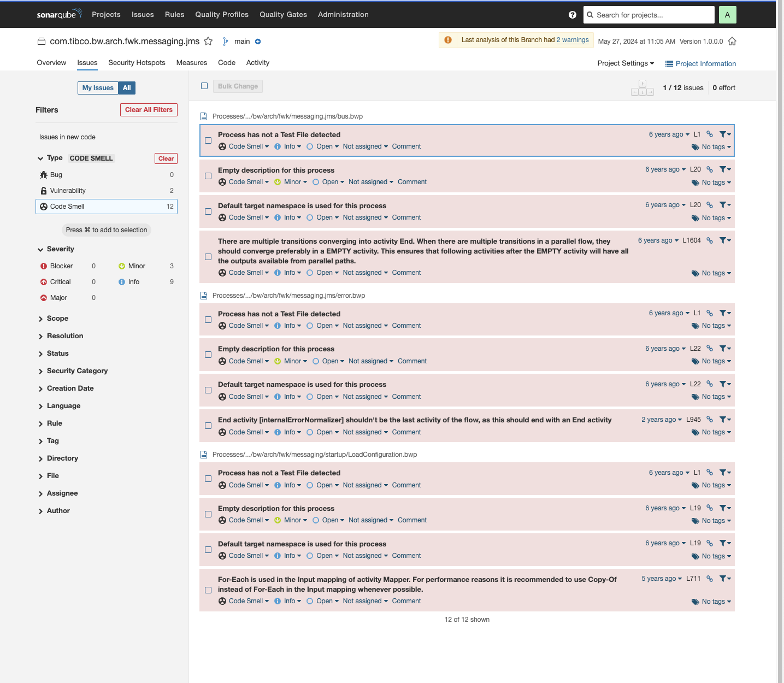Image resolution: width=784 pixels, height=683 pixels.
Task: Open the Quality Profiles menu
Action: point(222,15)
